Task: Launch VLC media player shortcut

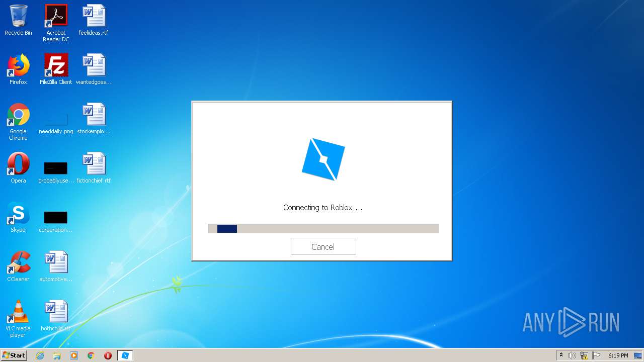Action: [18, 319]
